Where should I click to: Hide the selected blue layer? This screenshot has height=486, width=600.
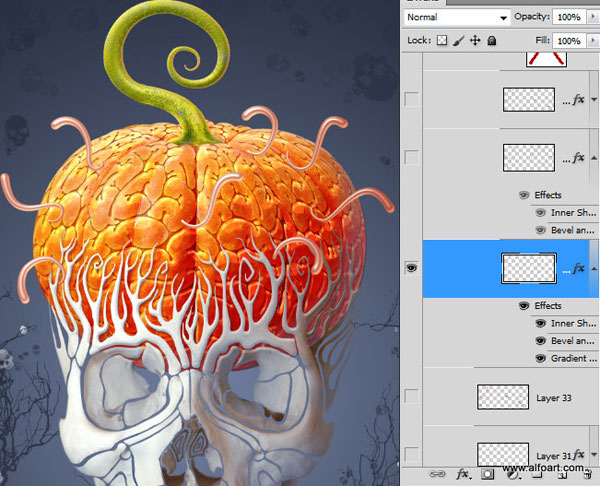[411, 268]
